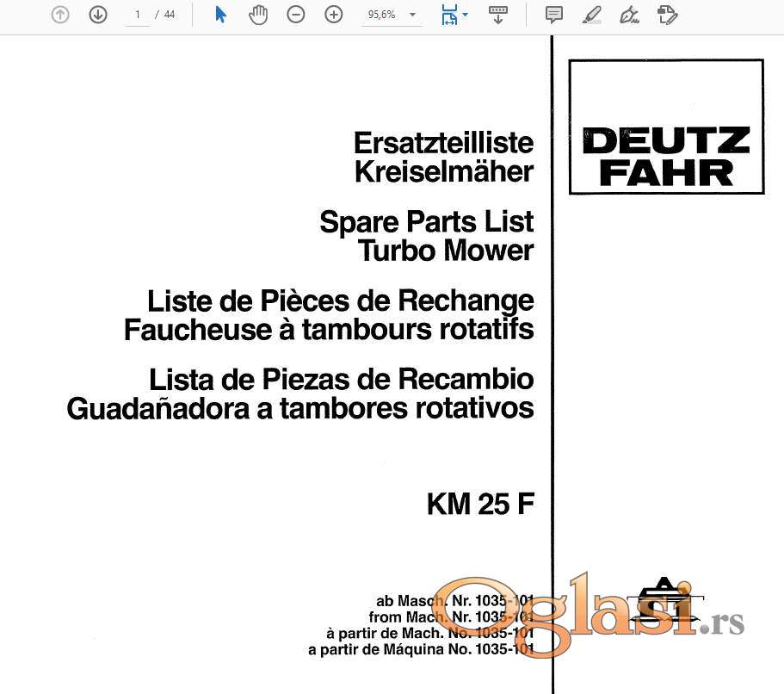Add a comment with speech bubble tool
784x694 pixels.
[x=554, y=15]
